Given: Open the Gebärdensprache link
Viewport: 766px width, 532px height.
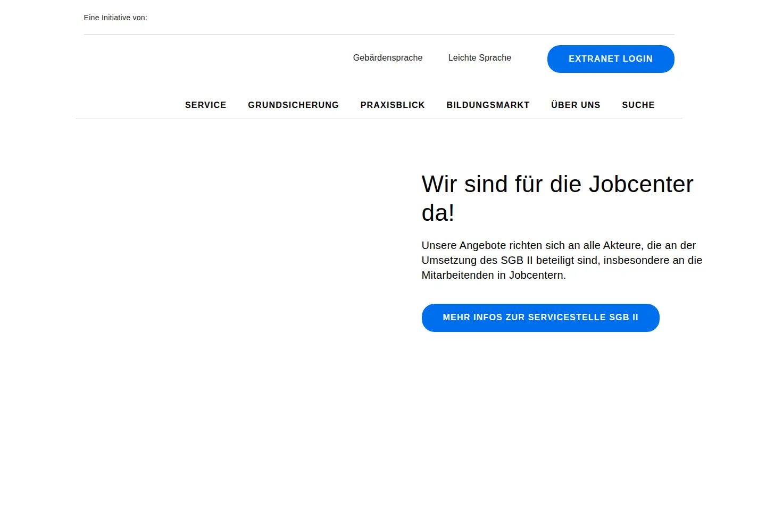Looking at the screenshot, I should [x=388, y=57].
